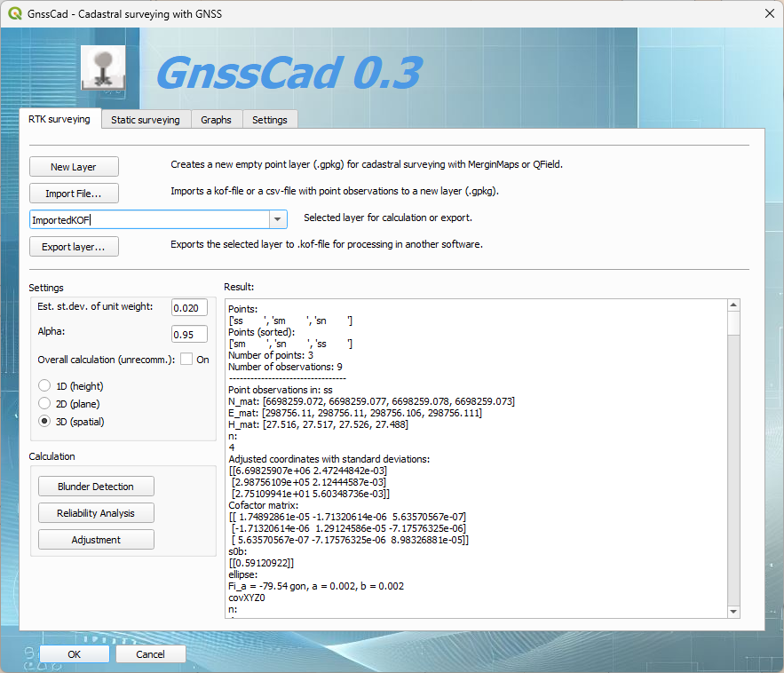Run Reliability Analysis
Screen dimensions: 784x673
96,513
